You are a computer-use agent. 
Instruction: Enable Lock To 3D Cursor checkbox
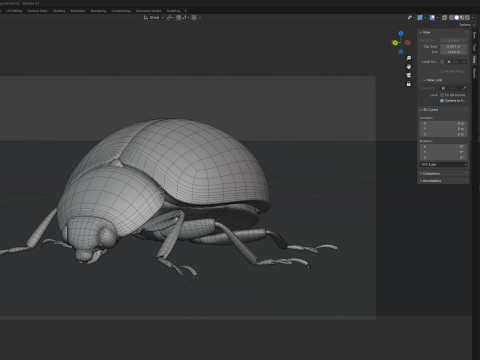(x=442, y=95)
